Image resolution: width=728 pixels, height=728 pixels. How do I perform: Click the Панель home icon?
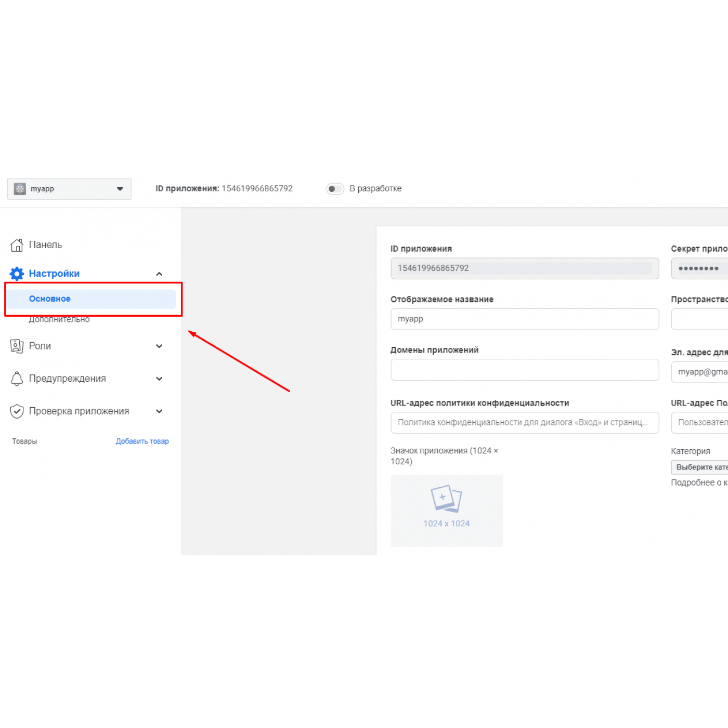click(x=17, y=245)
